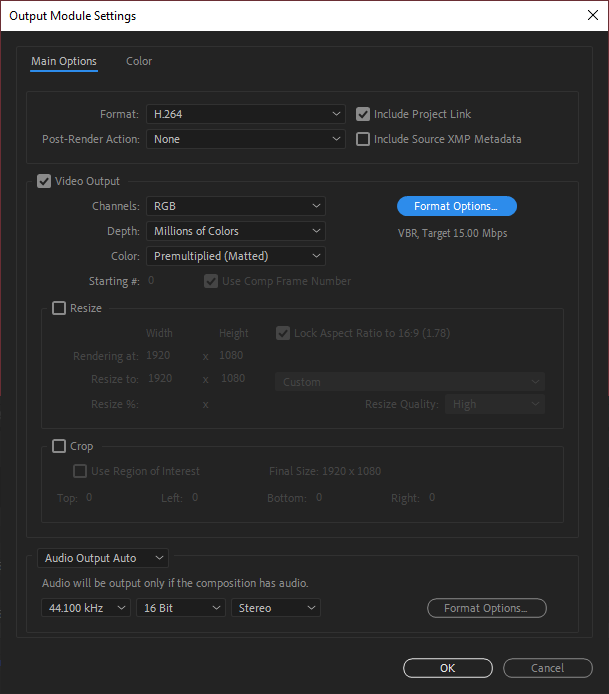Click the blue video Format Options button
The width and height of the screenshot is (609, 694).
point(456,206)
